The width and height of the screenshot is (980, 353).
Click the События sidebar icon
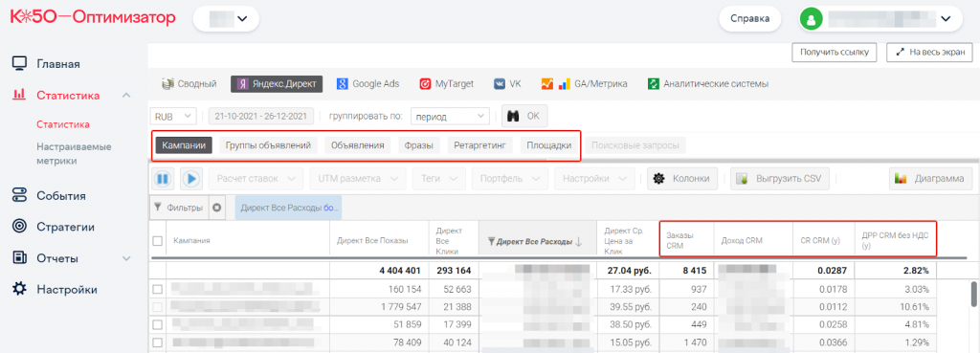click(x=20, y=195)
